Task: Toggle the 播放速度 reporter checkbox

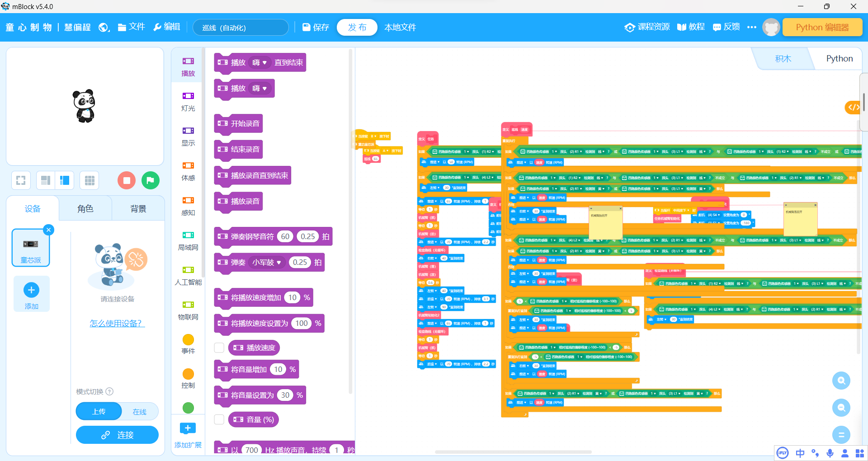Action: [x=219, y=348]
